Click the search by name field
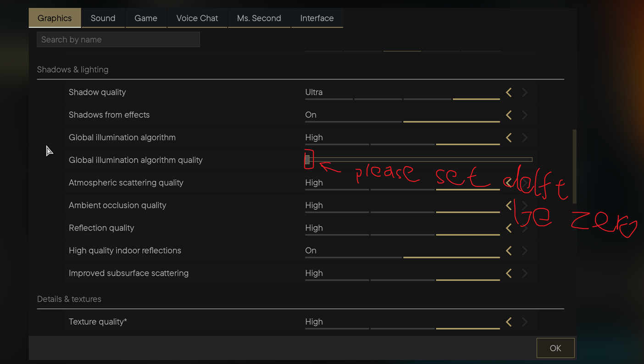 118,39
